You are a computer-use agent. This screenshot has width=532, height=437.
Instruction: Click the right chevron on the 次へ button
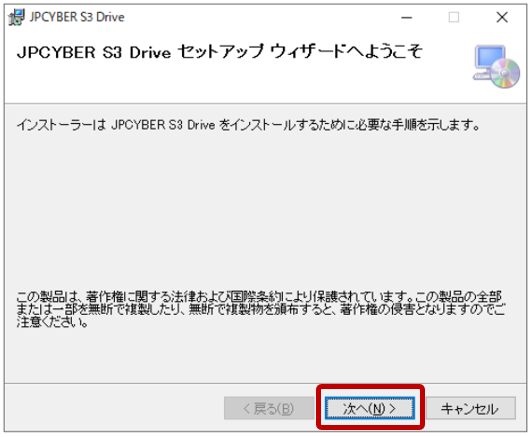(393, 408)
